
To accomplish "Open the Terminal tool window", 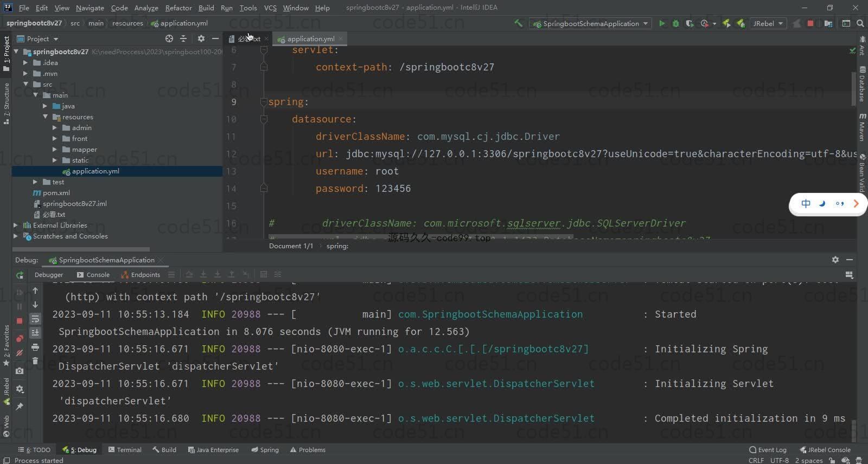I will [x=125, y=450].
